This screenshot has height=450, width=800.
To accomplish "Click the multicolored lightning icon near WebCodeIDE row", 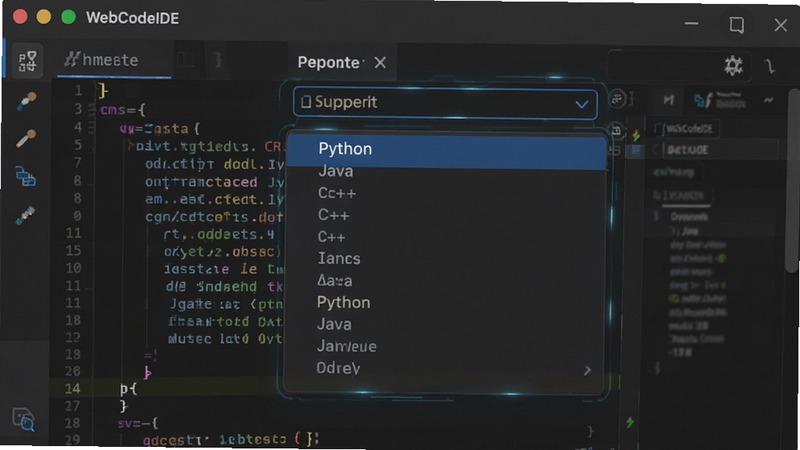I will point(636,136).
